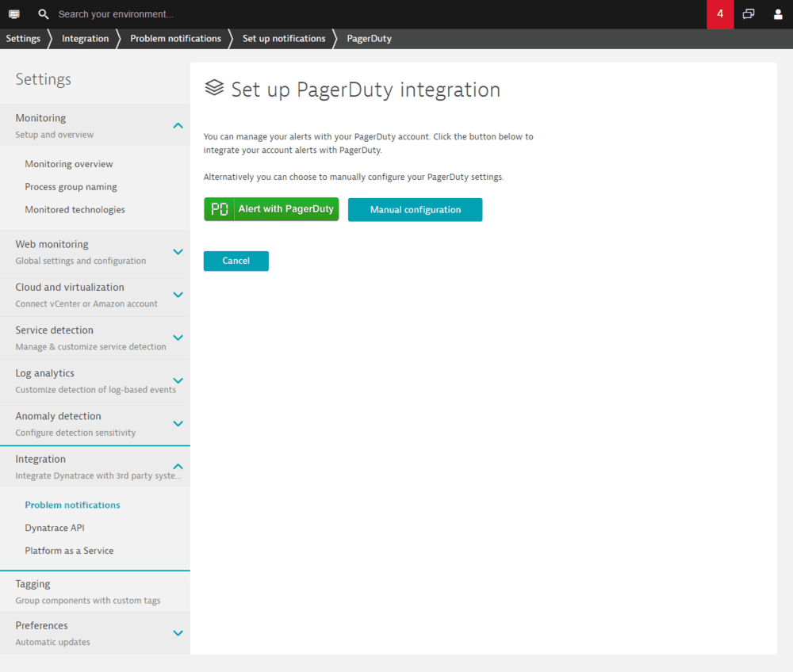Collapse the Monitoring section
This screenshot has height=672, width=793.
178,125
